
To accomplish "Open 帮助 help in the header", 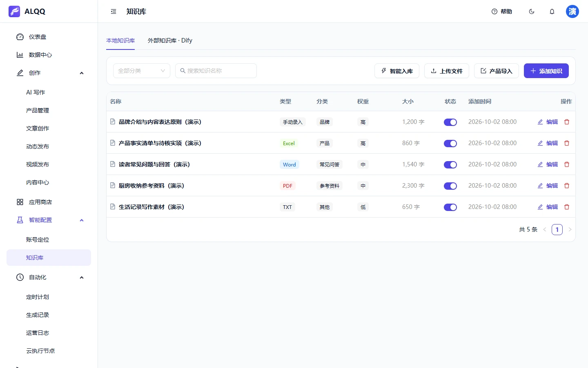I will [x=502, y=11].
